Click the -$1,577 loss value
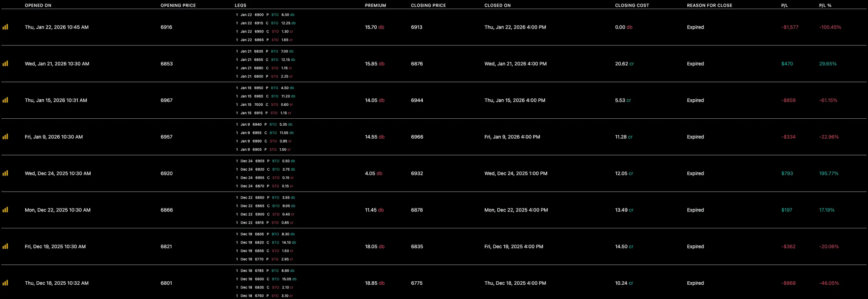The image size is (868, 299). pos(789,27)
